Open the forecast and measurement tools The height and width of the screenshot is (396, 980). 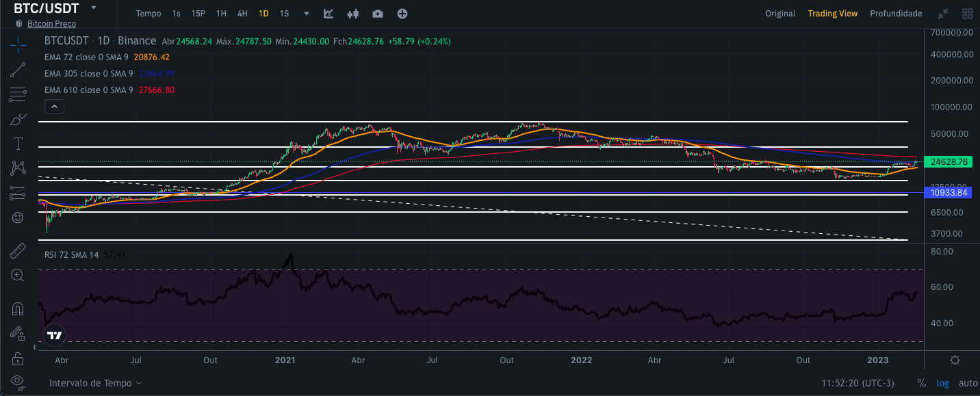click(18, 193)
